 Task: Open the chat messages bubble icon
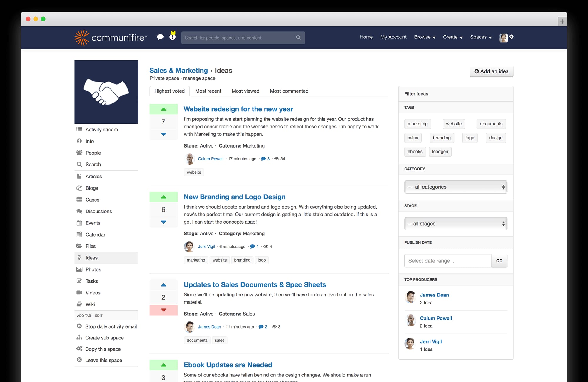160,37
